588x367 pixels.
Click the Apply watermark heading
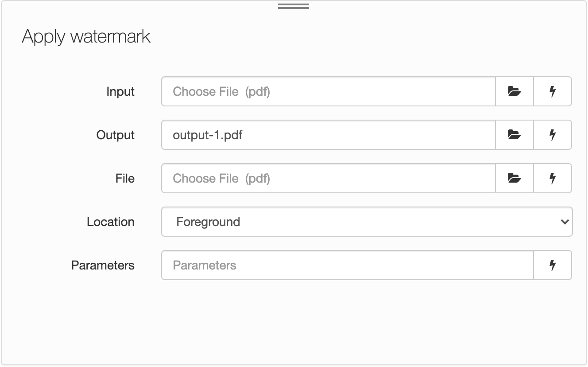86,36
